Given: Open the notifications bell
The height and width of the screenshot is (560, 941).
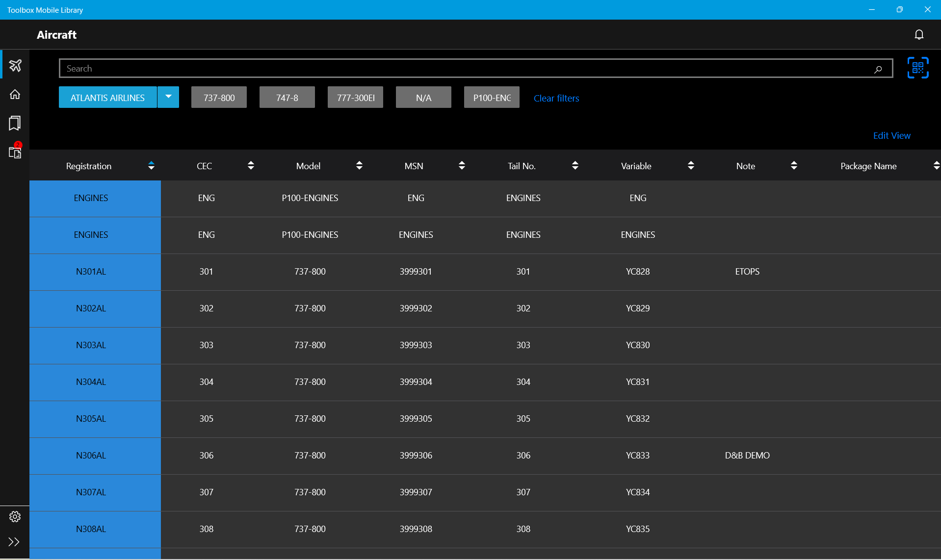Looking at the screenshot, I should (x=919, y=34).
